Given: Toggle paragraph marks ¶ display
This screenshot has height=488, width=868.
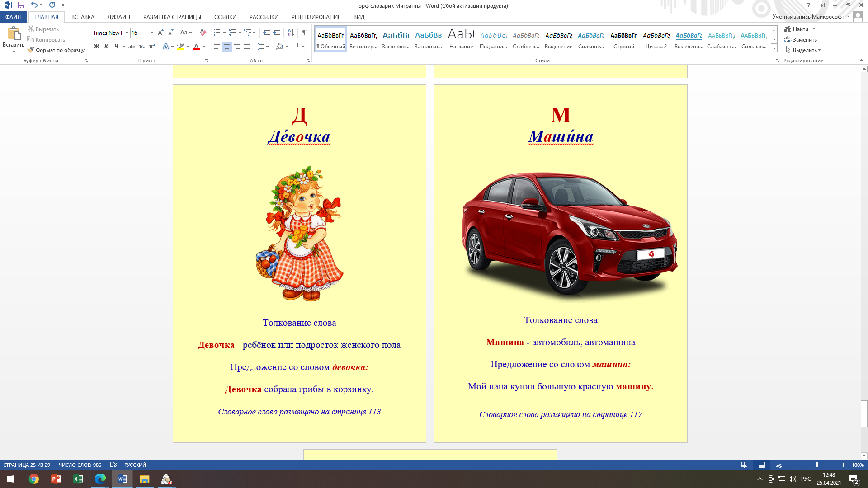Looking at the screenshot, I should [x=304, y=33].
